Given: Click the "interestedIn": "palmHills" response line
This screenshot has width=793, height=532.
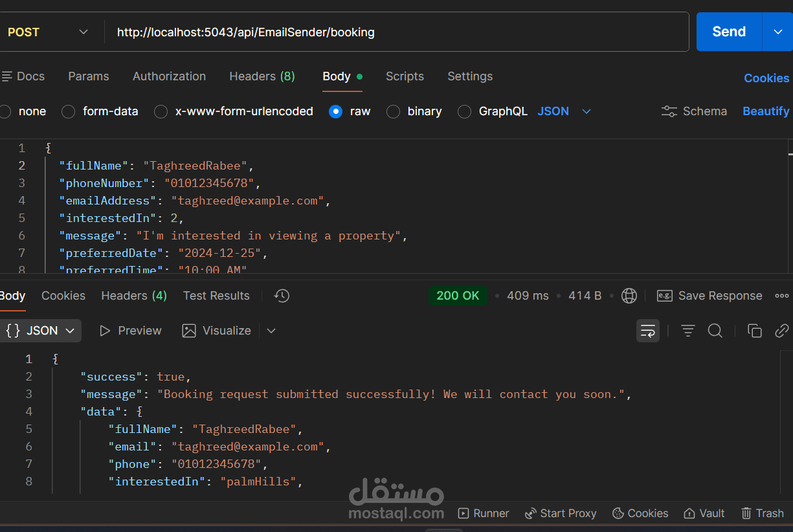Looking at the screenshot, I should pyautogui.click(x=206, y=482).
